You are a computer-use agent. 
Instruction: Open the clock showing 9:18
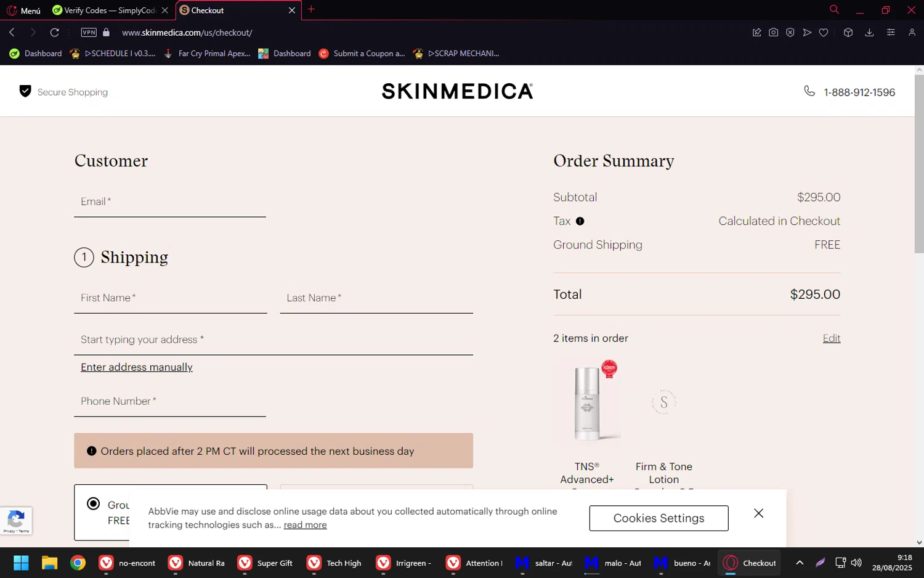click(892, 563)
